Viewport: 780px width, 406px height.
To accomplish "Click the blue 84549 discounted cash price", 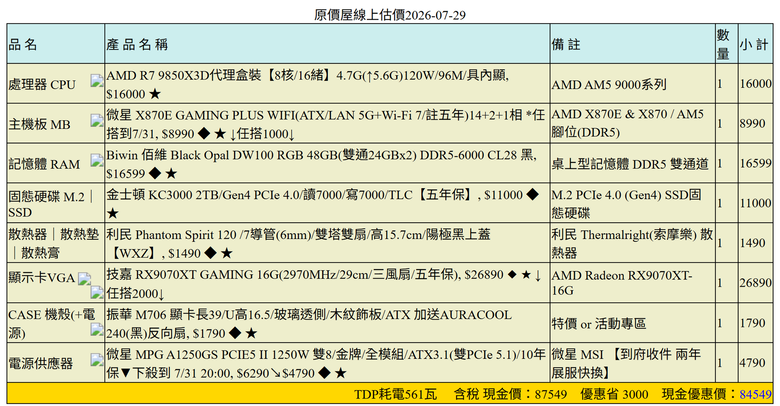I will click(x=756, y=395).
